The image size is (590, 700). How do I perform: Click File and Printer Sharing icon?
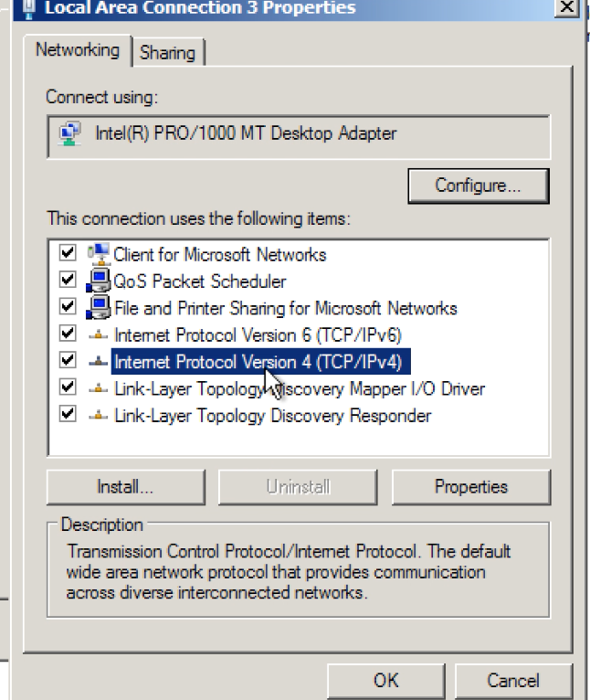click(x=98, y=307)
